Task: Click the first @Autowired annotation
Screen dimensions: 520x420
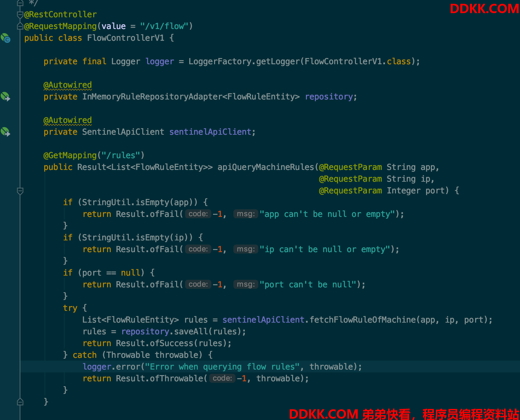Action: [68, 85]
